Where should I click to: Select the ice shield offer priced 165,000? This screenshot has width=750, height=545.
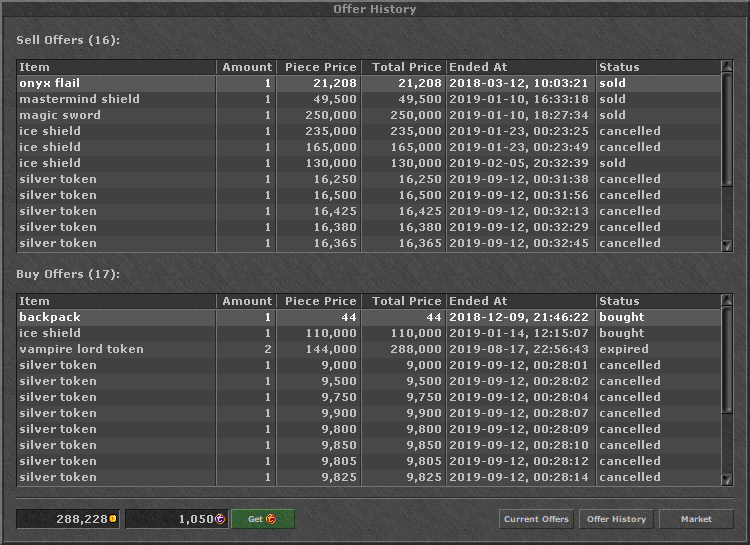tap(369, 147)
